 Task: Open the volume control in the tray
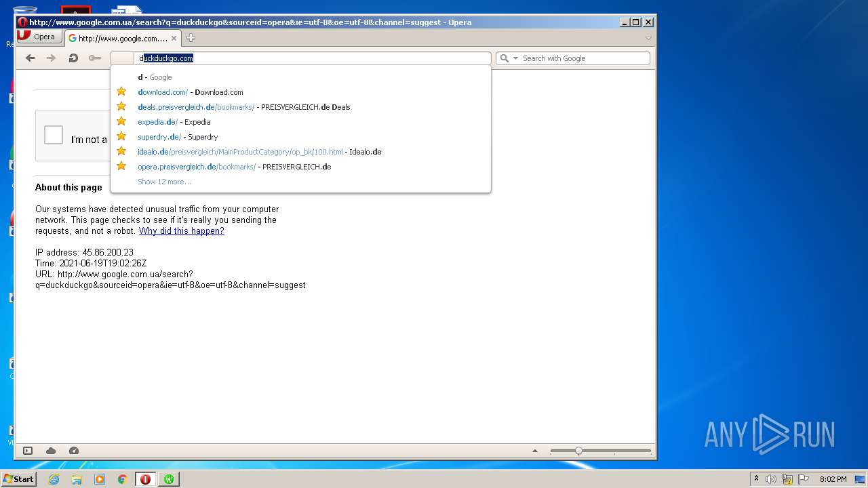click(x=771, y=479)
